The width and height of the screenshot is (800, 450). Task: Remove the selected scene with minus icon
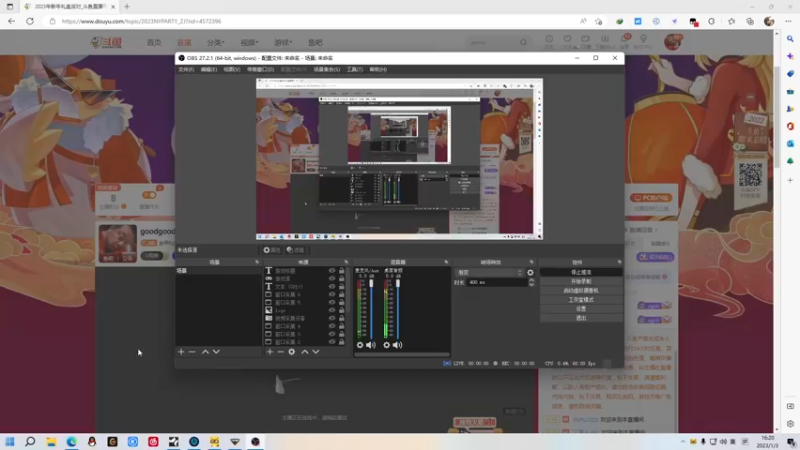pos(192,352)
